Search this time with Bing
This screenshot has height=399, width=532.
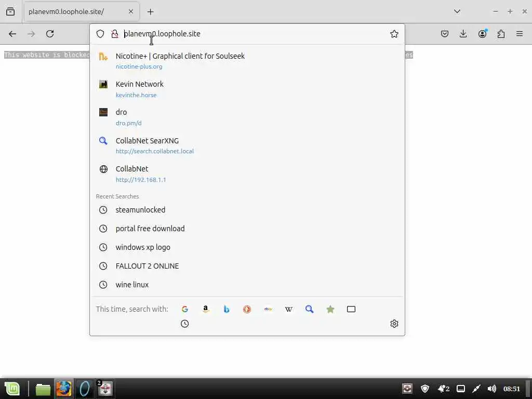pyautogui.click(x=227, y=309)
